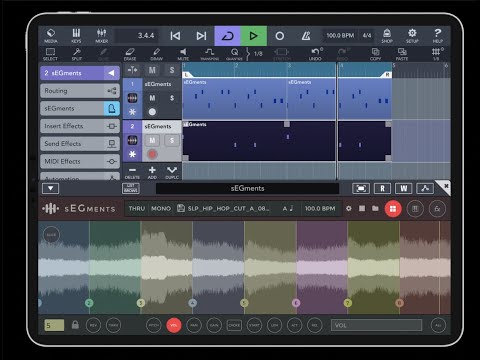The height and width of the screenshot is (360, 480).
Task: Click the Undo button
Action: [x=315, y=54]
